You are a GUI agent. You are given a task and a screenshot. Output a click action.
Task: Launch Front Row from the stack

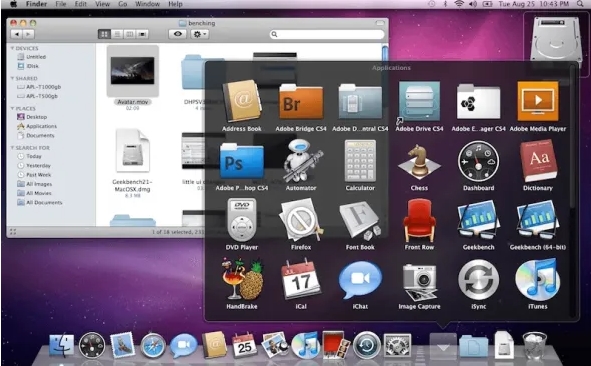(x=419, y=220)
